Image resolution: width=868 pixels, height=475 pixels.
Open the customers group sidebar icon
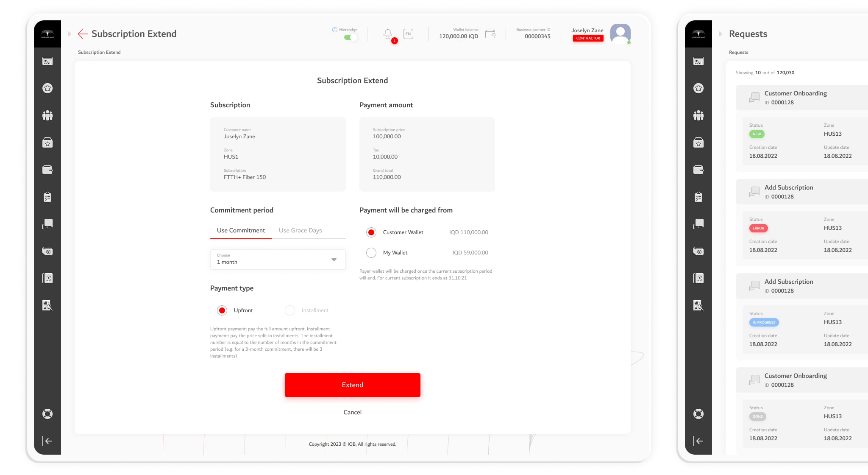[47, 115]
